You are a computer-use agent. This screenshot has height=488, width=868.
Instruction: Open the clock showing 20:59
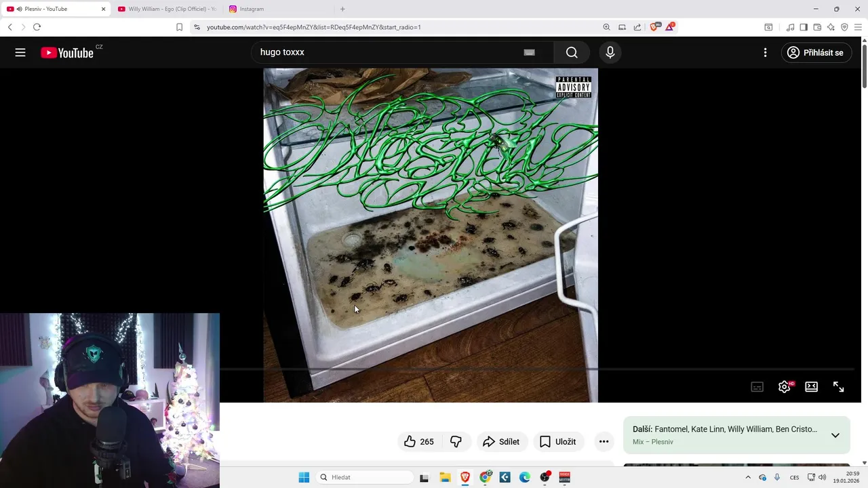[846, 477]
